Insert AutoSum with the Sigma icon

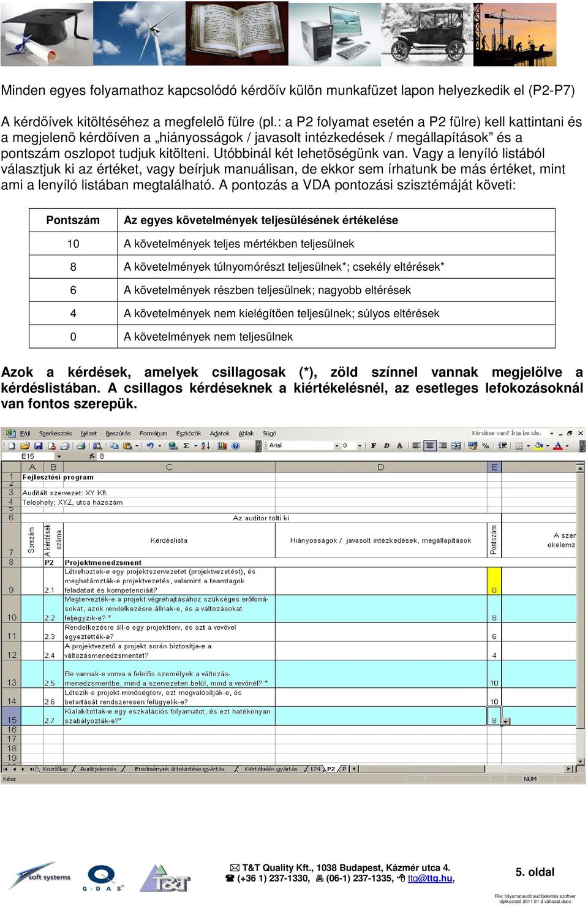tap(186, 446)
